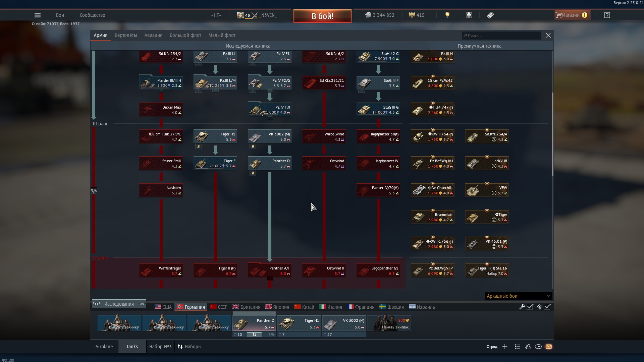Screen dimensions: 644x362
Task: Select the premium VK 45.01 (P) card
Action: [x=487, y=244]
